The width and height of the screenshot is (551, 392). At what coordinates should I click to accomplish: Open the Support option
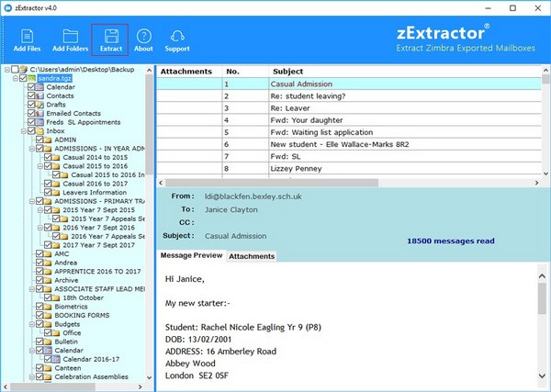(x=177, y=40)
